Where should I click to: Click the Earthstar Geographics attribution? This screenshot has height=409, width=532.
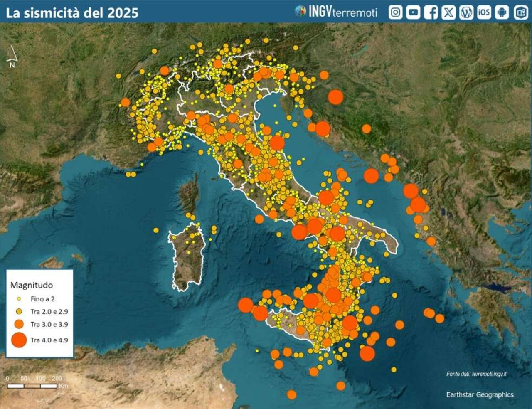tap(480, 394)
